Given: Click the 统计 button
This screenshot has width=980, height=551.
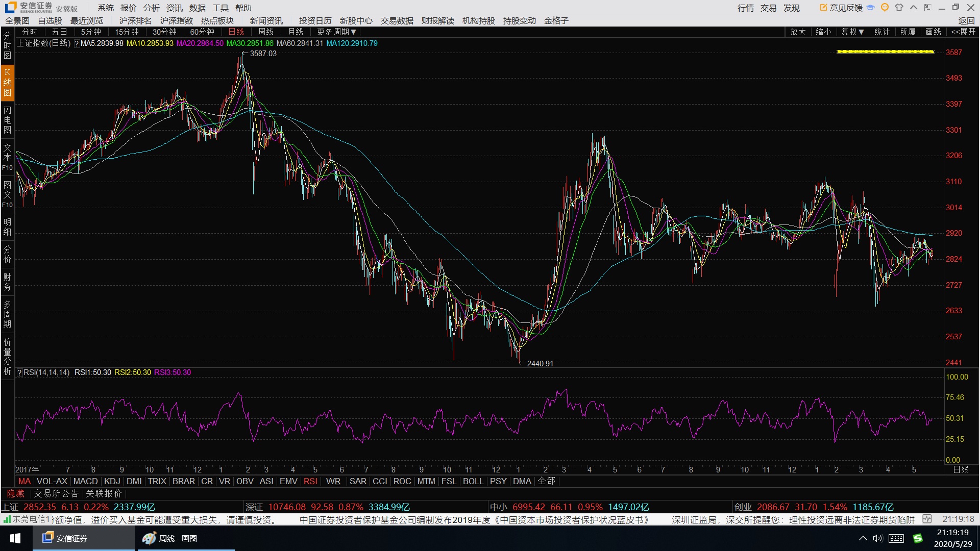Looking at the screenshot, I should [882, 32].
